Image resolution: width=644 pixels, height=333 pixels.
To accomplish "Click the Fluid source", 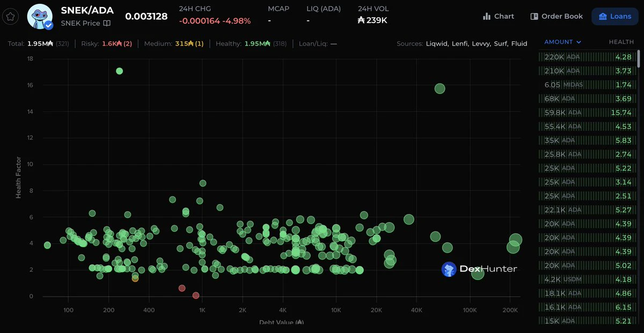I will click(519, 43).
